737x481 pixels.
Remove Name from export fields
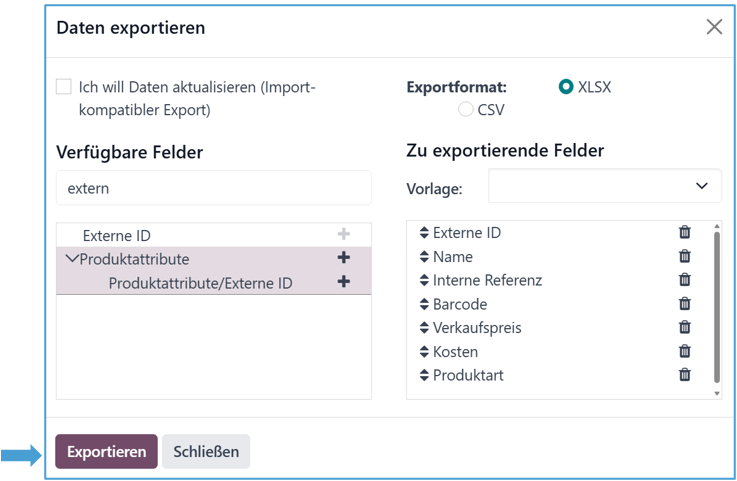click(x=685, y=256)
